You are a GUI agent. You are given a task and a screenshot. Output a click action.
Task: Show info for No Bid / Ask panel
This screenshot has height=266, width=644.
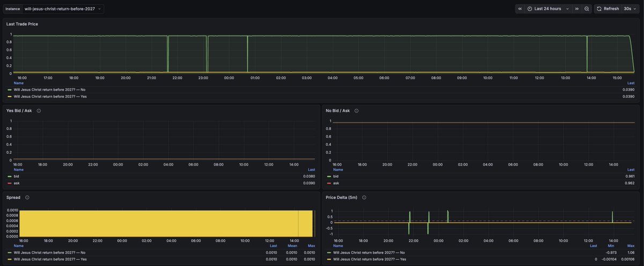click(x=356, y=111)
